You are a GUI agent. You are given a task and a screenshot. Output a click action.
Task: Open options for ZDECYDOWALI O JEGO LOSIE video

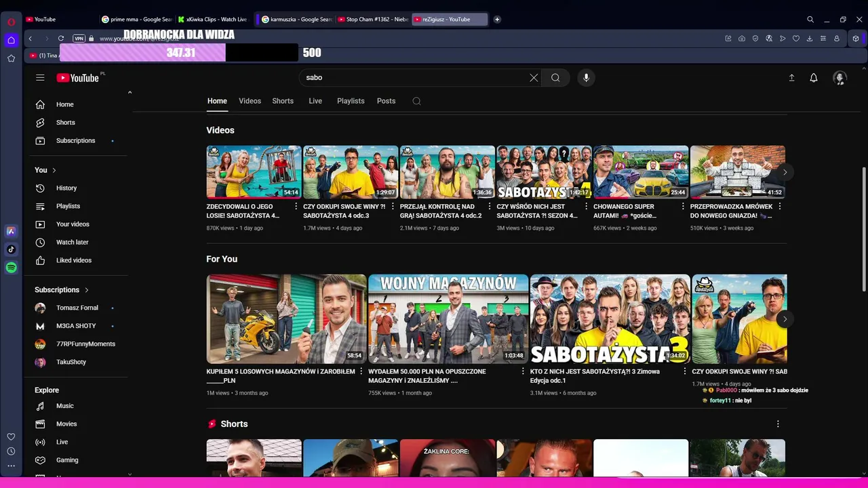tap(296, 207)
